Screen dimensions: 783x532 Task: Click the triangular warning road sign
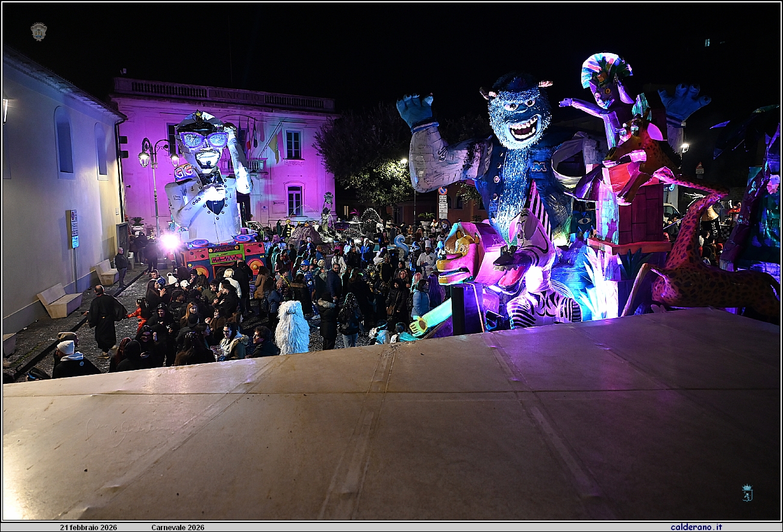click(699, 167)
